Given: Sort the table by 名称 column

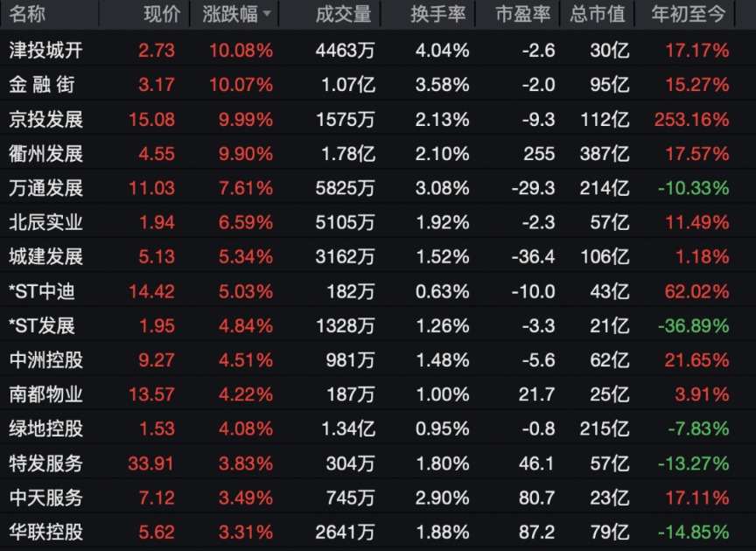Looking at the screenshot, I should [x=27, y=14].
